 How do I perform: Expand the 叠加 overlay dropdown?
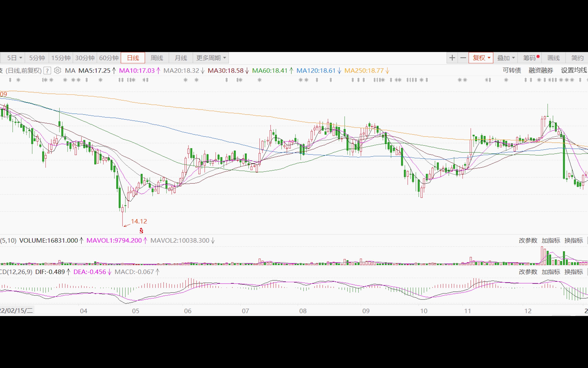(x=505, y=58)
